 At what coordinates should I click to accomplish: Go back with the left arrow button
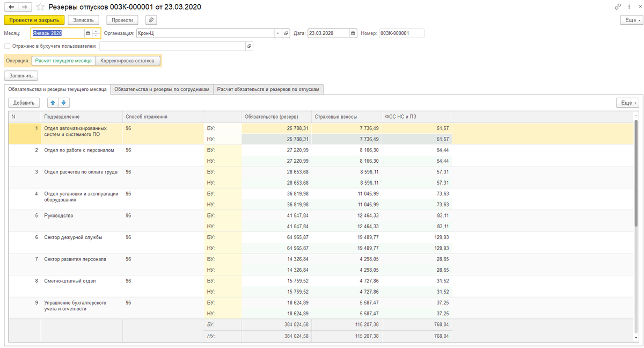pyautogui.click(x=11, y=7)
